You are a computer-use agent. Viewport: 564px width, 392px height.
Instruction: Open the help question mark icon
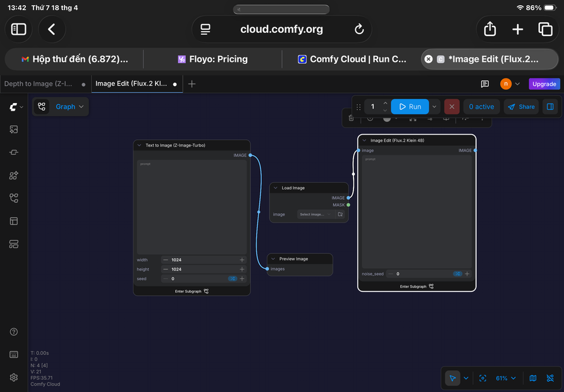pos(14,331)
